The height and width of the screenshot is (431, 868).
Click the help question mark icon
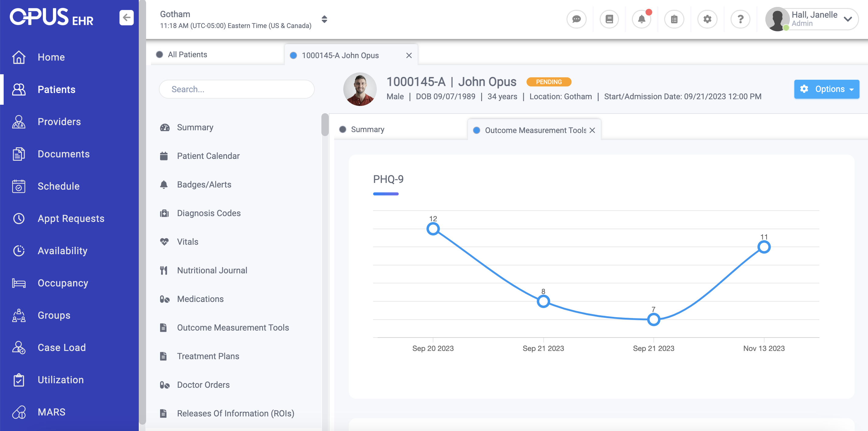pos(740,19)
